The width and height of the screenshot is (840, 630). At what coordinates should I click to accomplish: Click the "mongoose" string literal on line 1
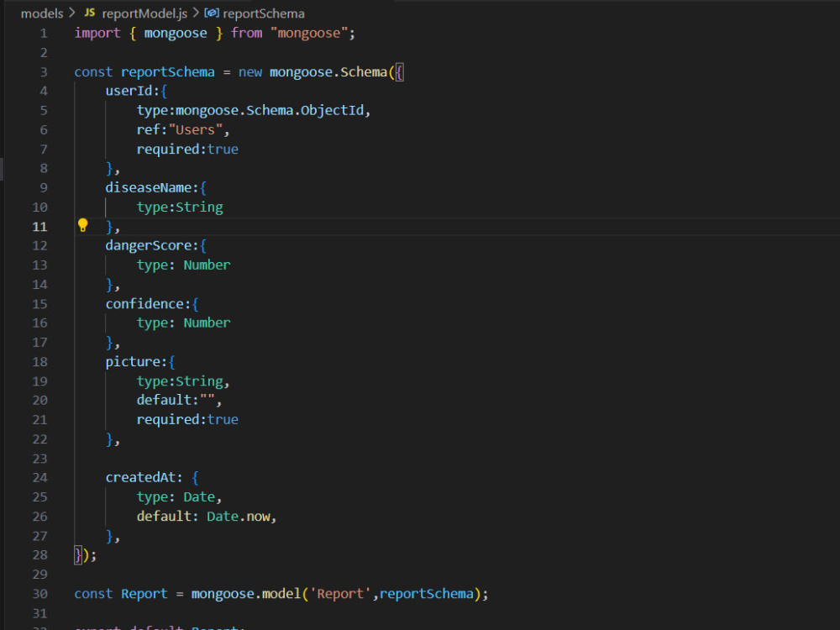(308, 33)
